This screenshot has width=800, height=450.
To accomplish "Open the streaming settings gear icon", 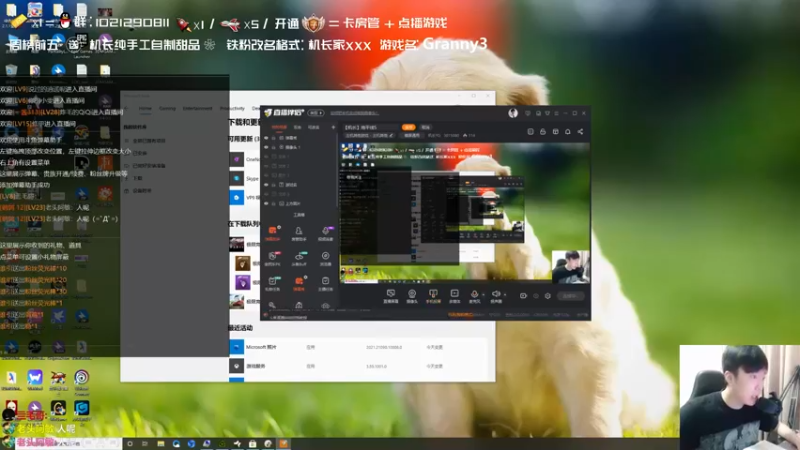I will [547, 295].
